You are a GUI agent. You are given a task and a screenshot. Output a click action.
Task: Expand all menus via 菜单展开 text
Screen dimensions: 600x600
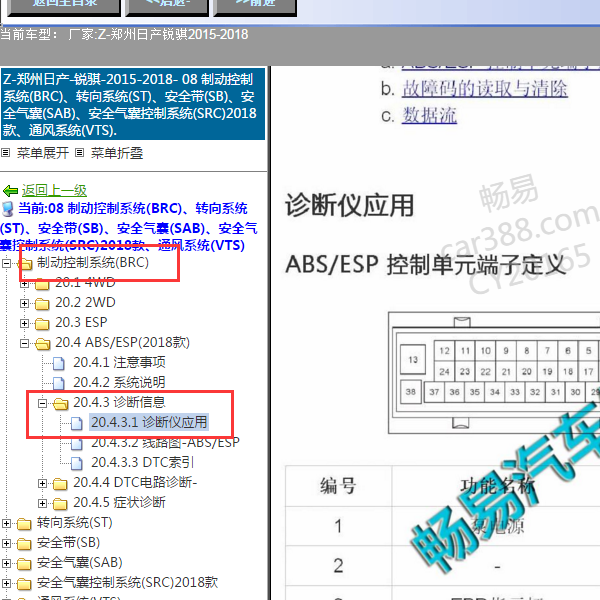42,153
